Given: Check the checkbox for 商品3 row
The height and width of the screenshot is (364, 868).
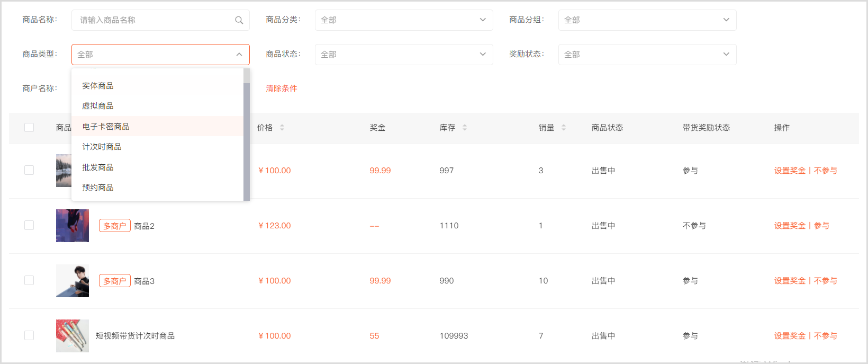Looking at the screenshot, I should pos(29,280).
